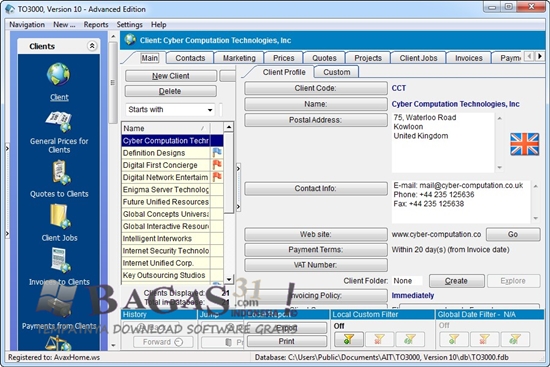Click the Contact Info field button
Image resolution: width=550 pixels, height=367 pixels.
click(x=316, y=188)
